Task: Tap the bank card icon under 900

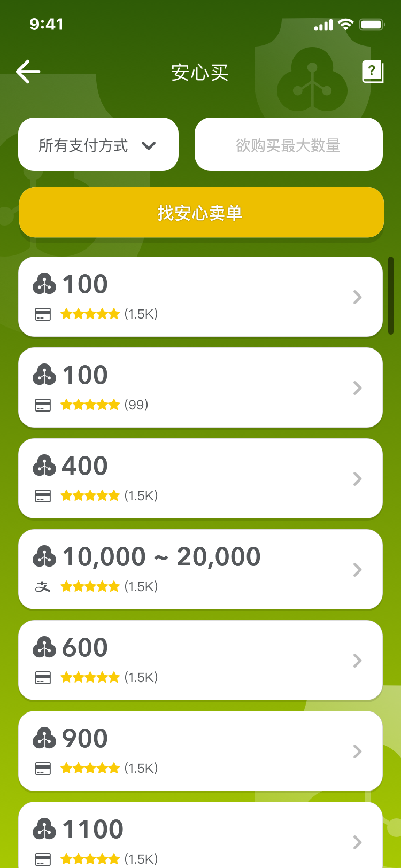Action: (x=43, y=769)
